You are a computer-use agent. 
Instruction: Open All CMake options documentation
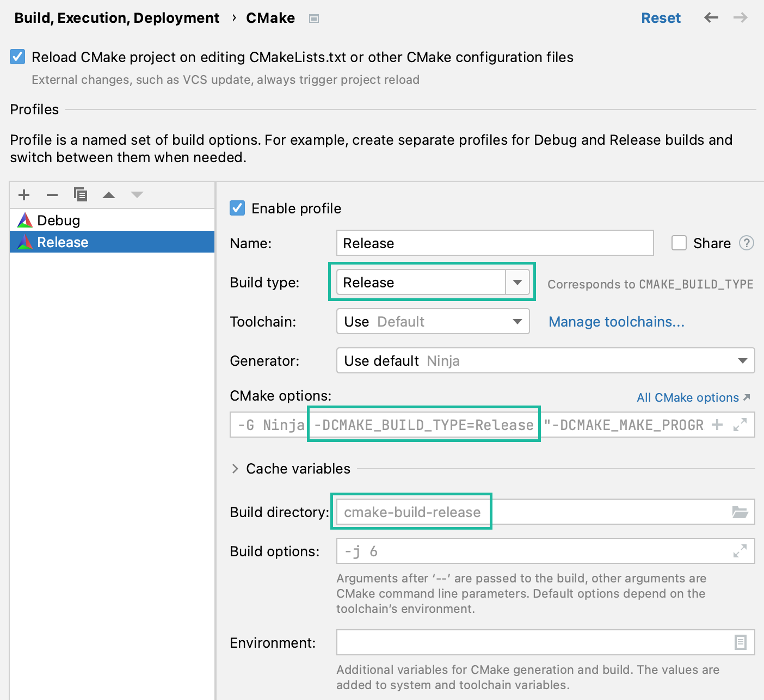click(688, 397)
